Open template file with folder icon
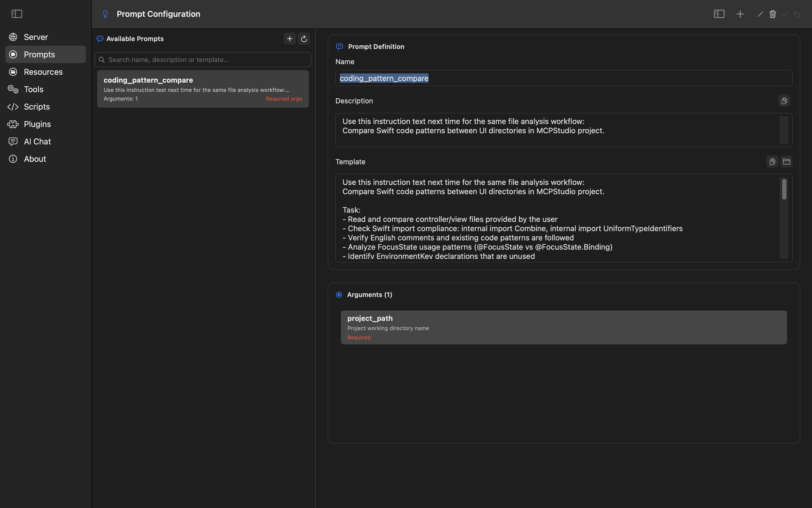This screenshot has width=812, height=508. click(787, 162)
